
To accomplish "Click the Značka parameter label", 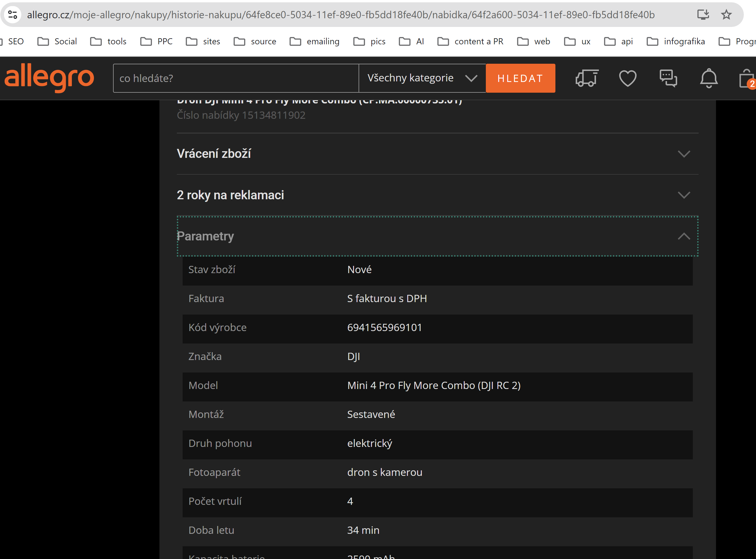I will pos(205,357).
